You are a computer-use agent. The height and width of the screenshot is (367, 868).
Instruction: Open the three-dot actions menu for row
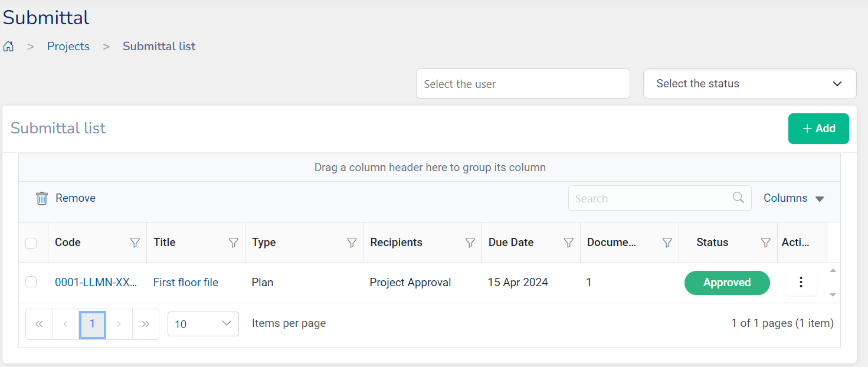pos(801,283)
